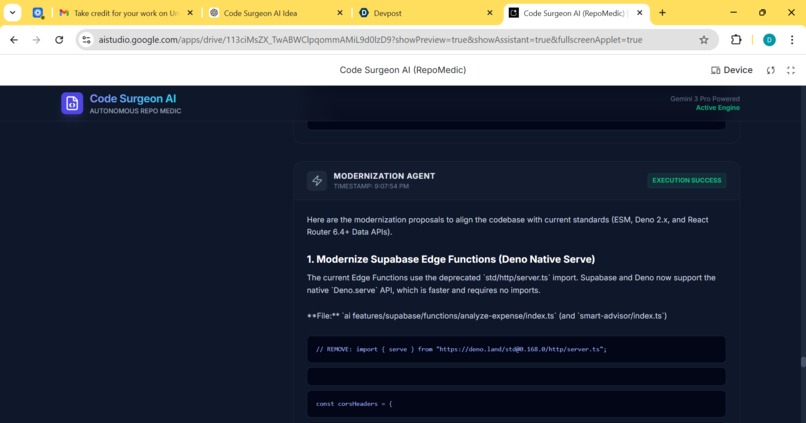Image resolution: width=806 pixels, height=423 pixels.
Task: Click the Code Surgeon AI logo icon
Action: pyautogui.click(x=72, y=103)
